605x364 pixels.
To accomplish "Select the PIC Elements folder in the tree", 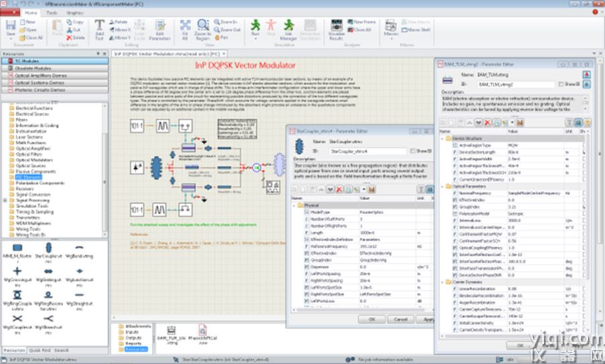I will click(x=29, y=177).
